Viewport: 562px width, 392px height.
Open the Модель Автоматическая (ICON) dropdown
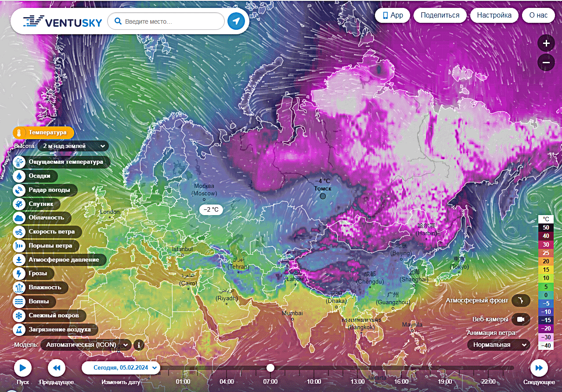click(86, 345)
